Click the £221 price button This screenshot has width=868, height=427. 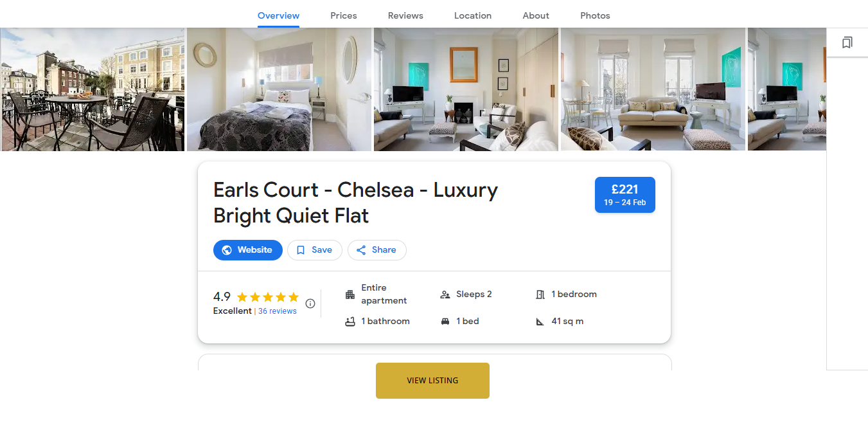tap(625, 195)
